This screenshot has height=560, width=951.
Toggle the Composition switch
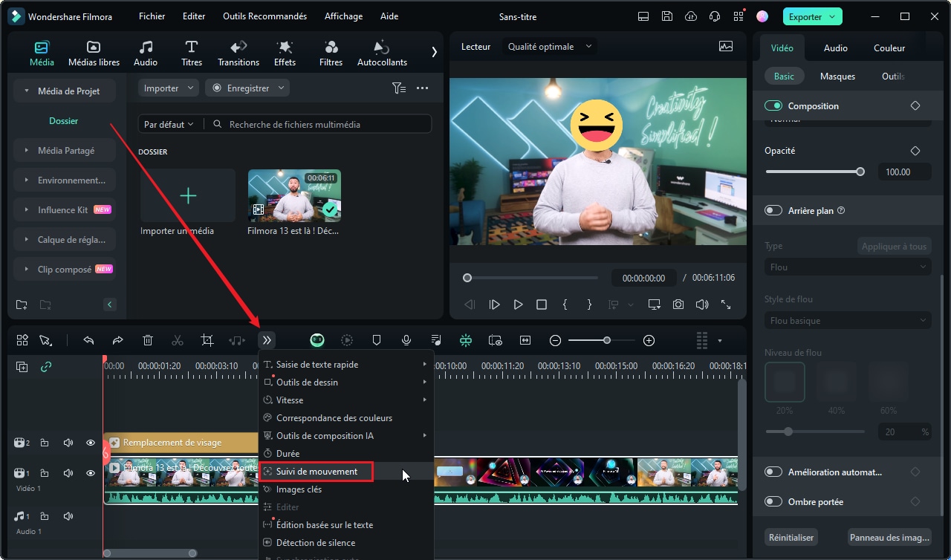tap(773, 106)
